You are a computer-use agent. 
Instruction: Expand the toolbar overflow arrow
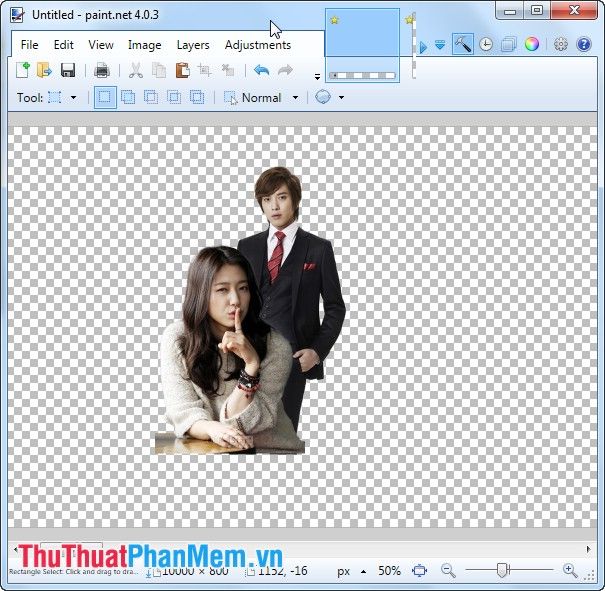coord(317,77)
